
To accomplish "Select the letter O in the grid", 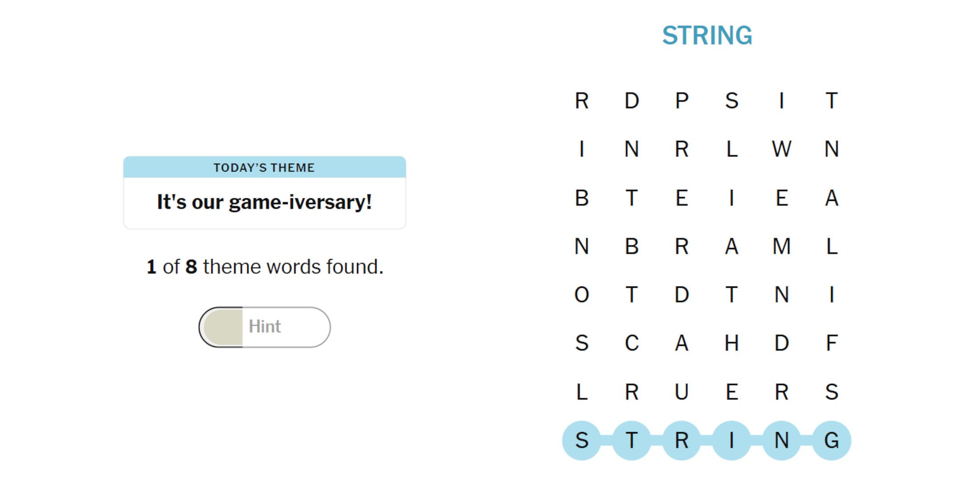I will [x=582, y=295].
